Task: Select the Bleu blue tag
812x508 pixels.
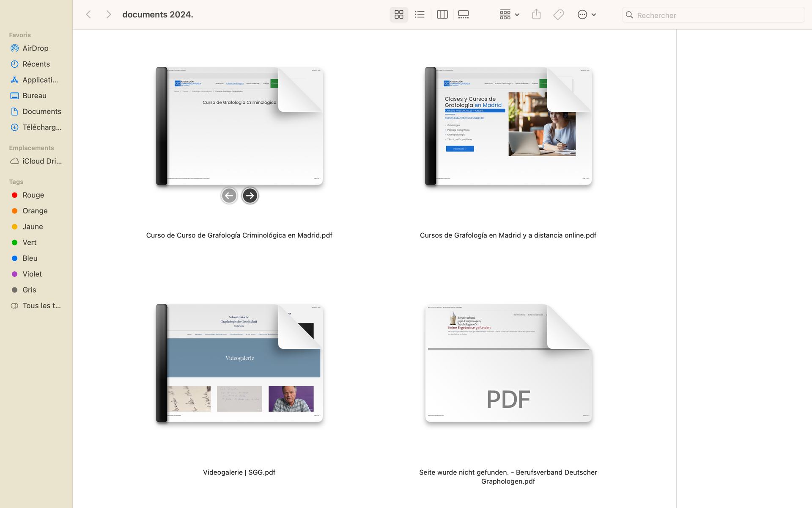Action: [30, 258]
